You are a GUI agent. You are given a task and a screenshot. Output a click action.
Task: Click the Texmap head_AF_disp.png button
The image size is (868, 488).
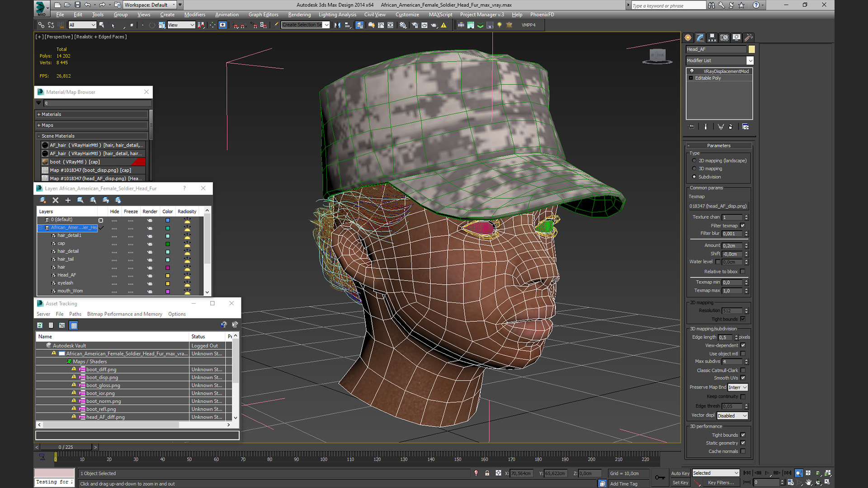[x=718, y=206]
